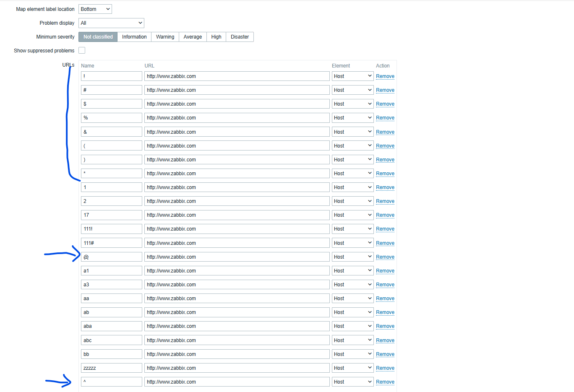Click the URL field in the '%' row
The image size is (574, 392).
(237, 118)
